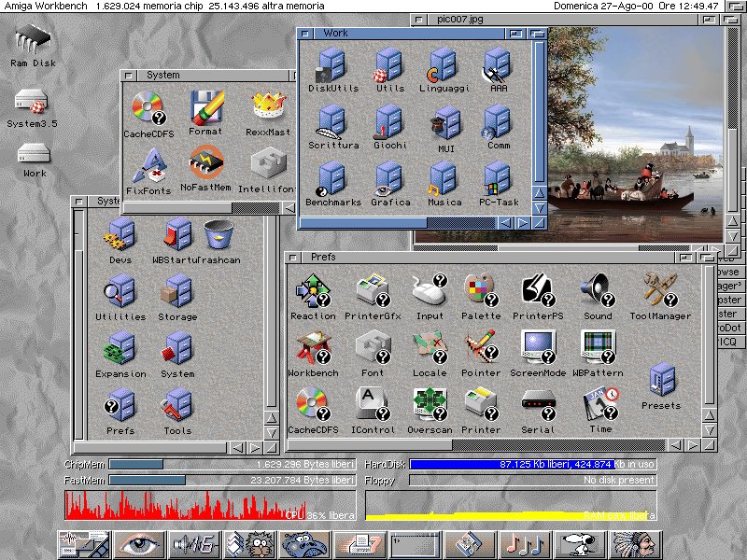Click the Work window scroll-right arrow

point(523,222)
